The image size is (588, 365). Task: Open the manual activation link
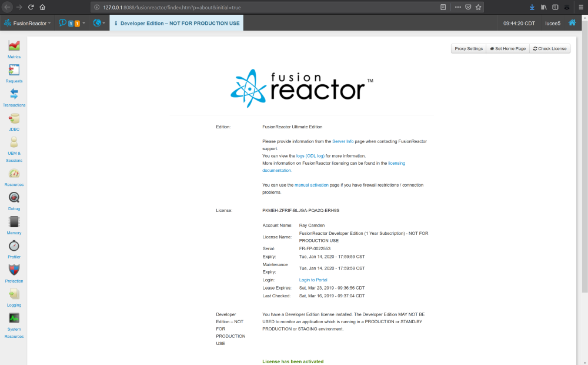pos(311,185)
